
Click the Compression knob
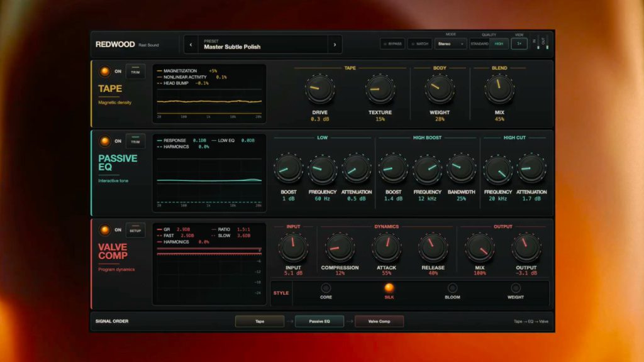click(x=340, y=248)
